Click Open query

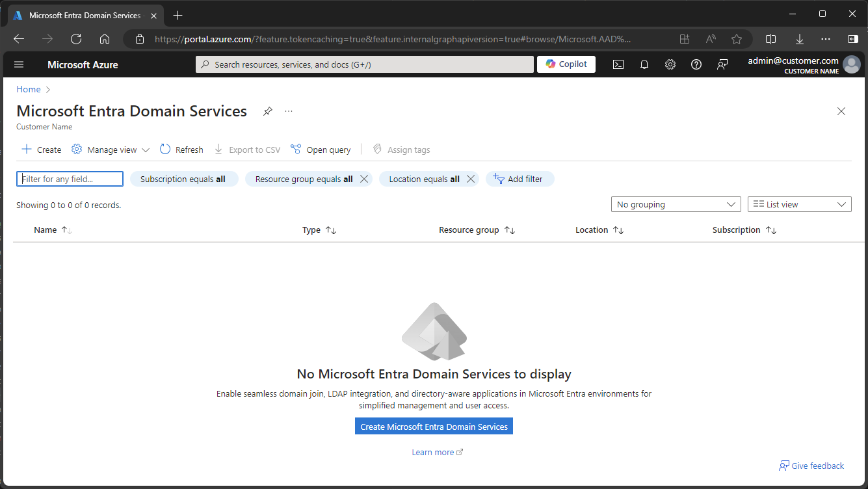(321, 150)
